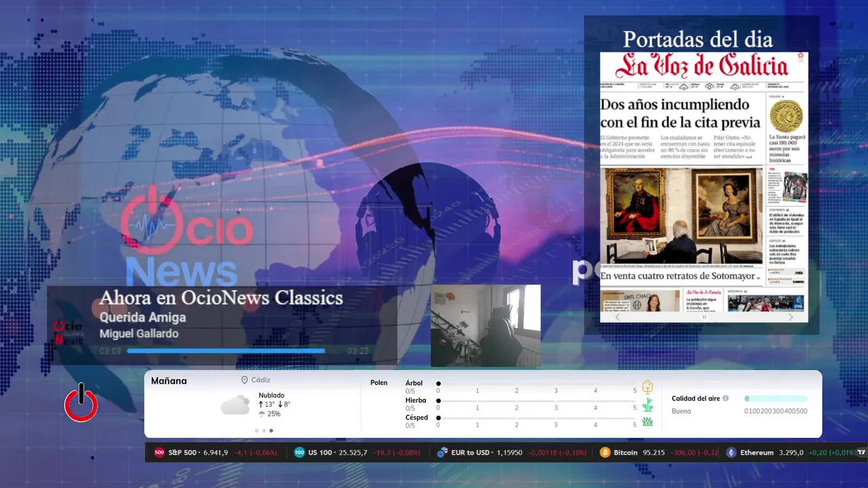Select the first weather carousel dot
Viewport: 868px width, 488px height.
point(256,430)
